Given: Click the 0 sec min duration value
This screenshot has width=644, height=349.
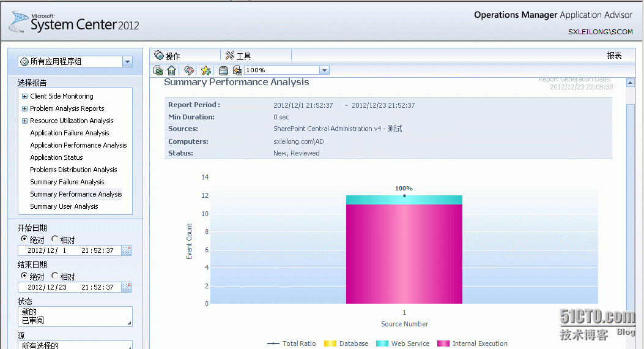Looking at the screenshot, I should click(x=281, y=117).
